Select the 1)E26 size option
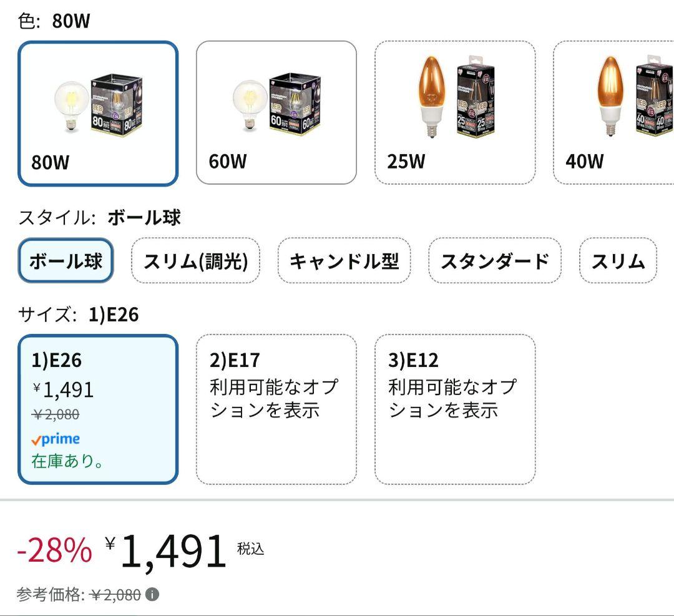Image resolution: width=674 pixels, height=616 pixels. coord(98,409)
